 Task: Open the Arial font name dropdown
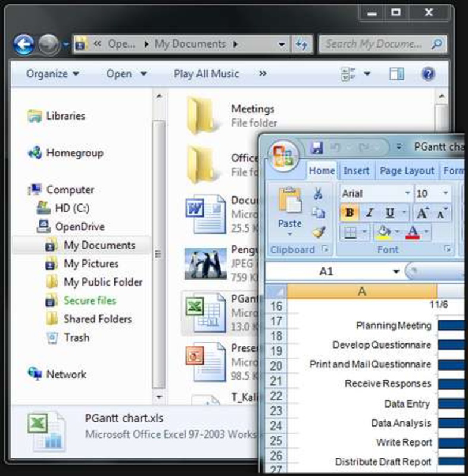(407, 193)
